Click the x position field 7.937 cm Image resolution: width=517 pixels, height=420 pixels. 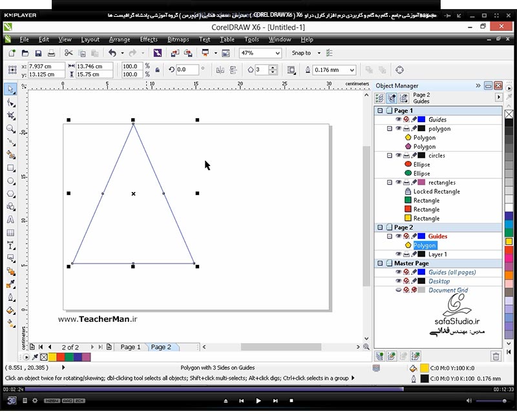point(46,67)
